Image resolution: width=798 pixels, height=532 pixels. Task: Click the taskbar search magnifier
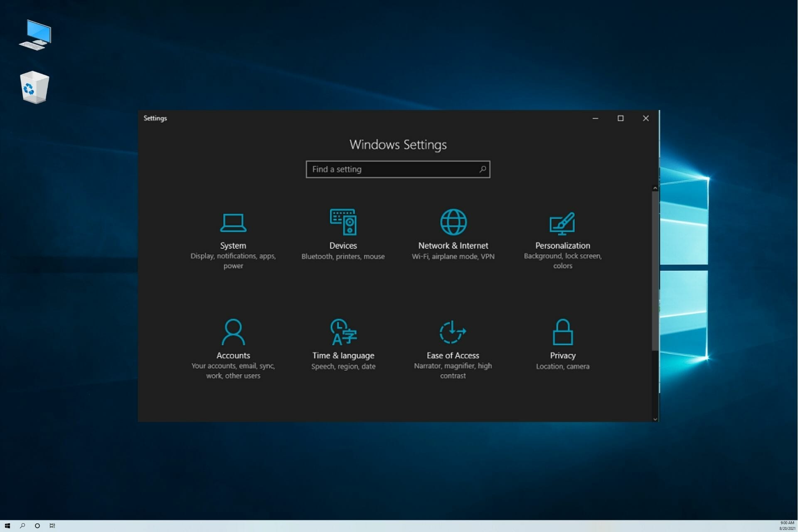[x=22, y=526]
